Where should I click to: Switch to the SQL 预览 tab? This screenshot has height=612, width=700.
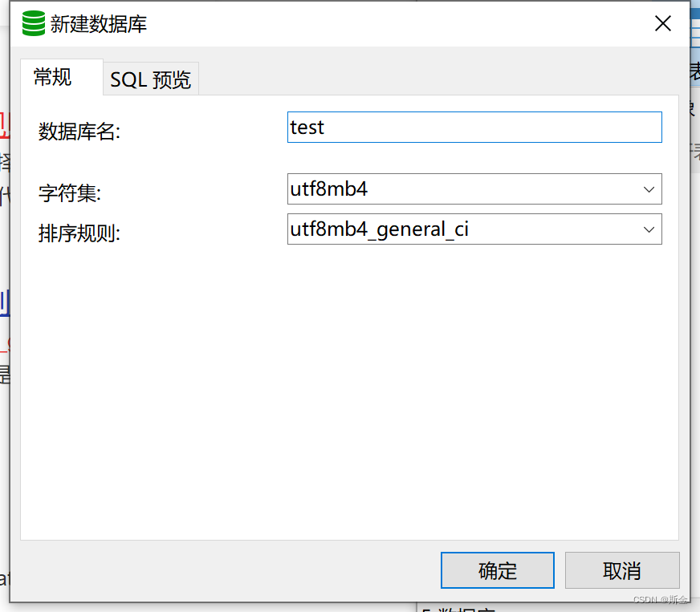[x=150, y=79]
